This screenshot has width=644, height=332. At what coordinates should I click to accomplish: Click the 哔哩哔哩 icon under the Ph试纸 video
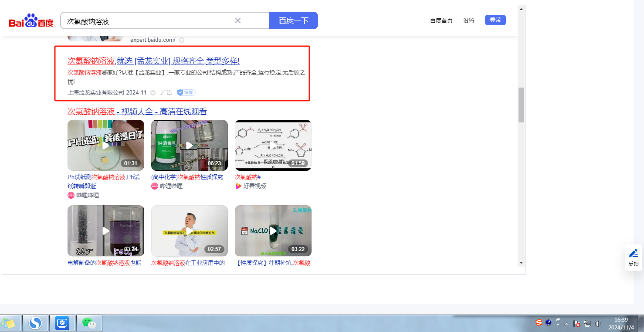pos(71,195)
